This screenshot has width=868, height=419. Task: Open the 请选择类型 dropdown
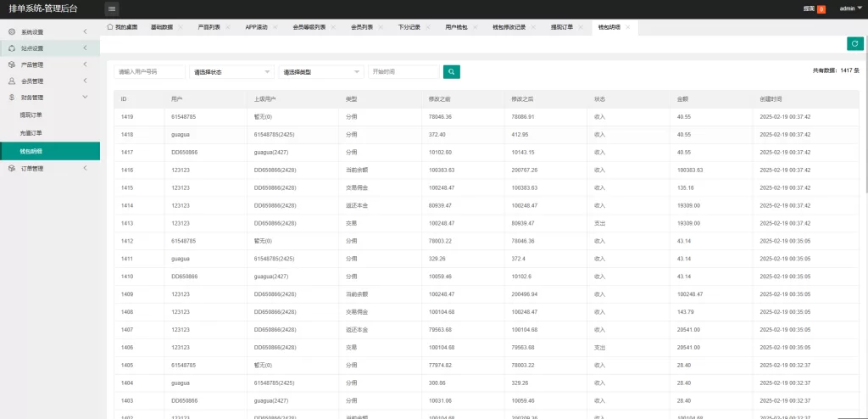coord(320,72)
